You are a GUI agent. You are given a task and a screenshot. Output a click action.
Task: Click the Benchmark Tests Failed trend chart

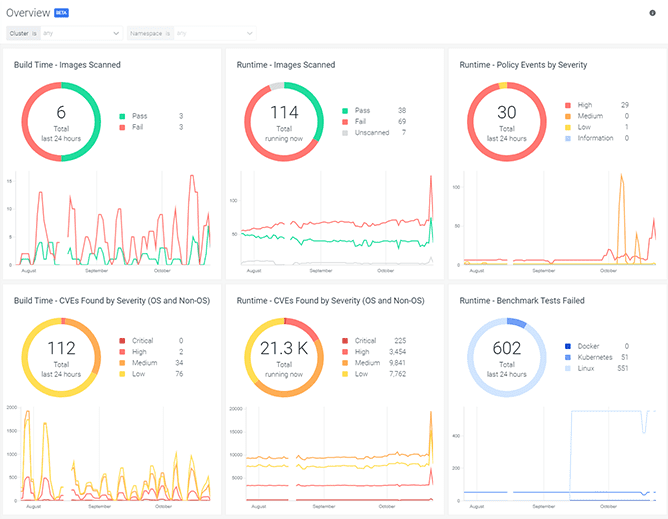click(x=555, y=458)
